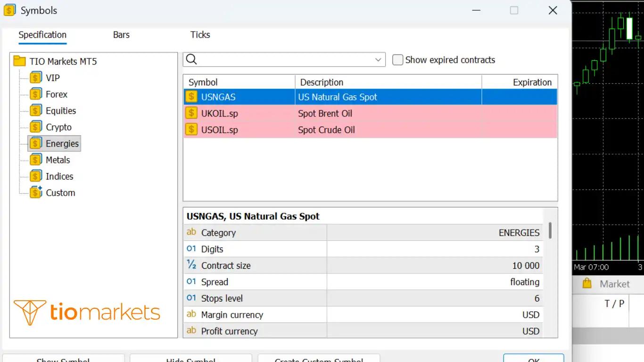The width and height of the screenshot is (644, 362).
Task: Select the Indices tree item
Action: [x=59, y=176]
